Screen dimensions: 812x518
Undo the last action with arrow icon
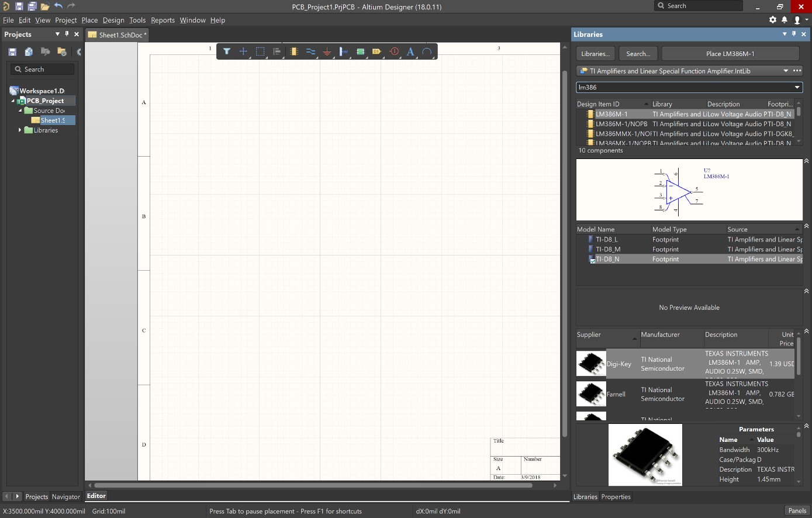coord(58,6)
